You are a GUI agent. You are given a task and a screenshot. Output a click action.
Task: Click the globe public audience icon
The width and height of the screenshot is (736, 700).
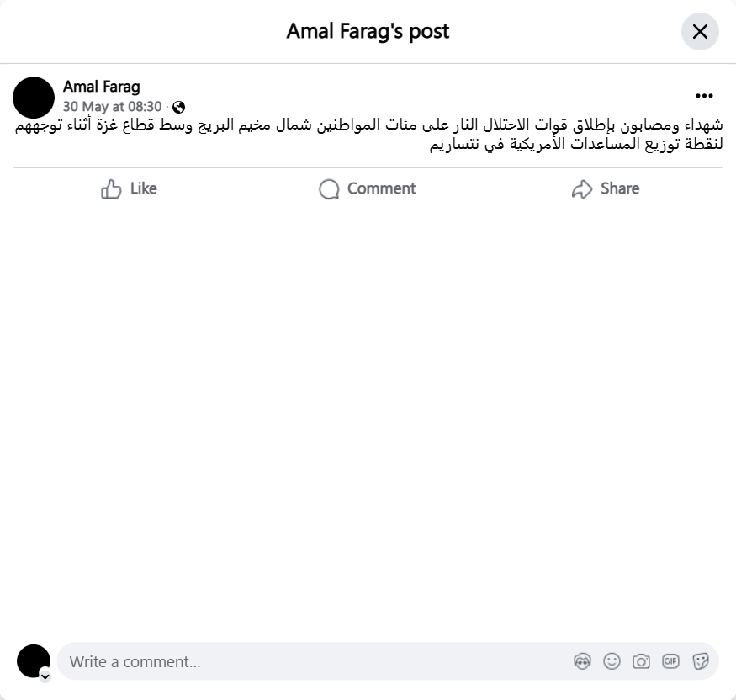(178, 107)
